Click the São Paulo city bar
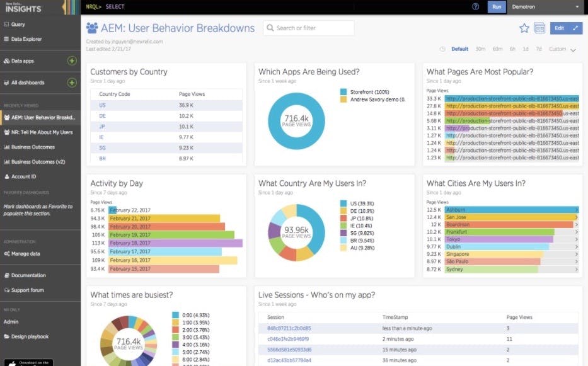588x366 pixels. point(493,262)
